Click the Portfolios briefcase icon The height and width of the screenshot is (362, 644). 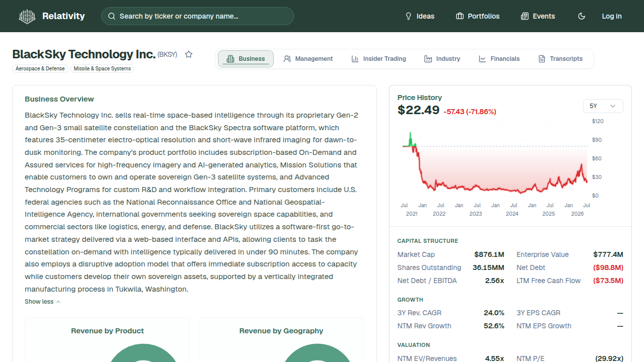(x=460, y=16)
